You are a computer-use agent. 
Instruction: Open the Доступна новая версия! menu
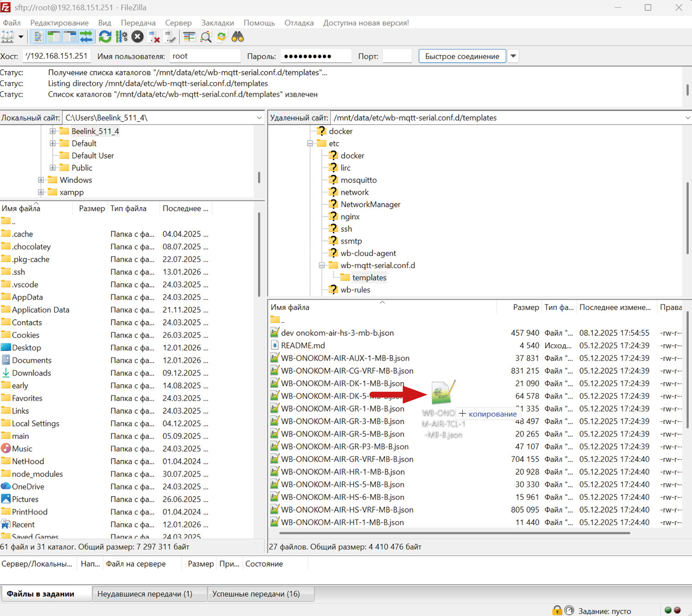point(366,23)
